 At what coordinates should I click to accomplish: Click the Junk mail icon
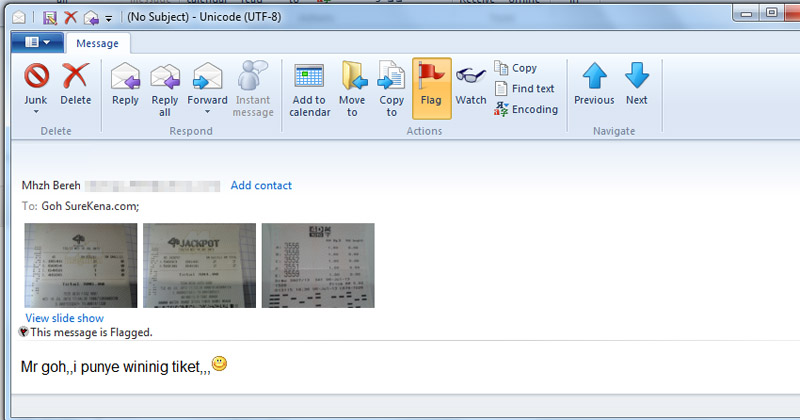pos(36,77)
